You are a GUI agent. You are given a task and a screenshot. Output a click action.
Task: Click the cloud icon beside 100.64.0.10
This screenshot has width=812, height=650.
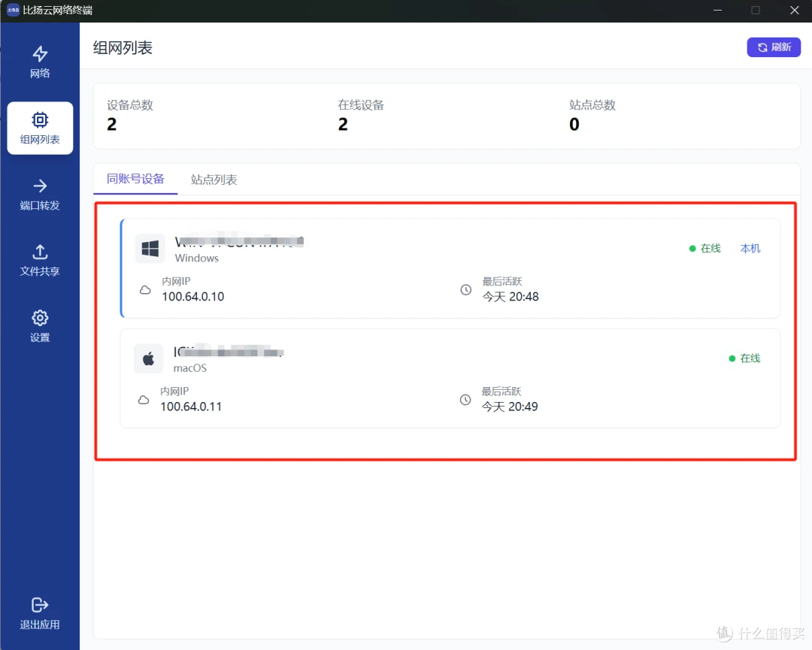(146, 290)
